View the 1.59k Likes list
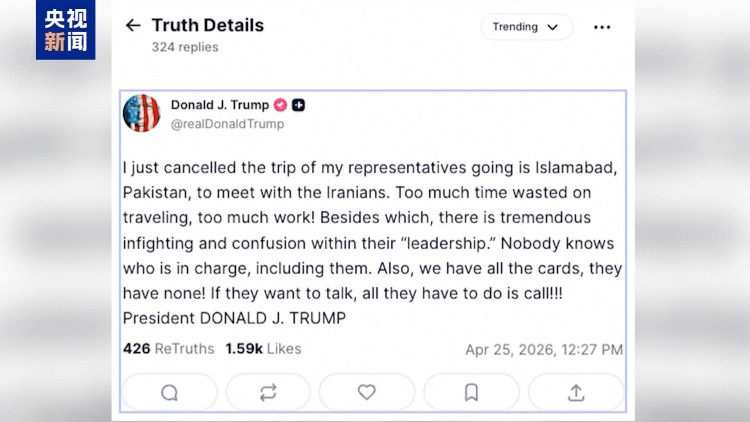The height and width of the screenshot is (422, 750). tap(263, 349)
